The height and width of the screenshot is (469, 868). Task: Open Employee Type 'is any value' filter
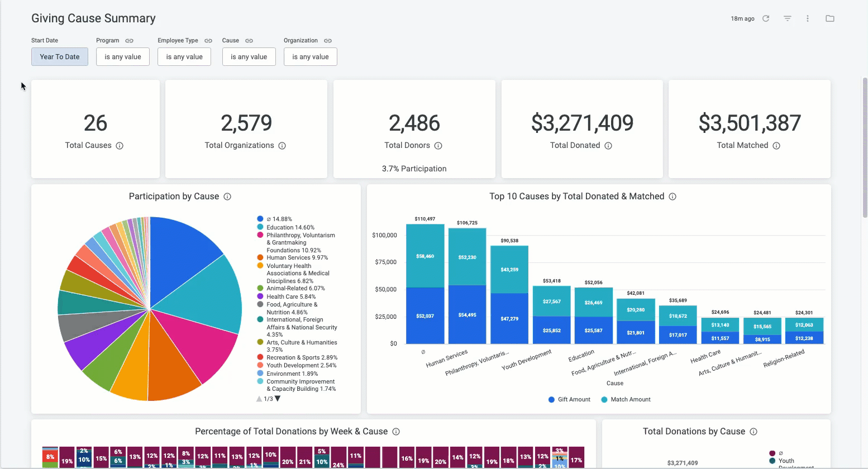184,57
